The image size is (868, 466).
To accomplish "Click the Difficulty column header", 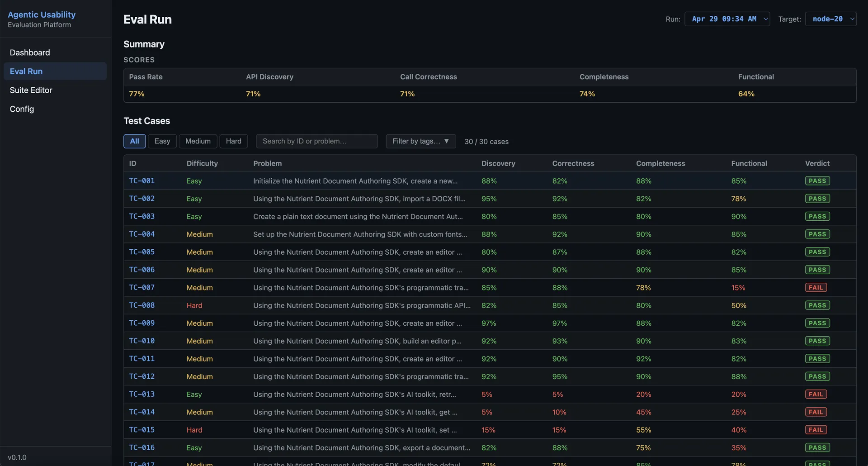I will click(202, 163).
